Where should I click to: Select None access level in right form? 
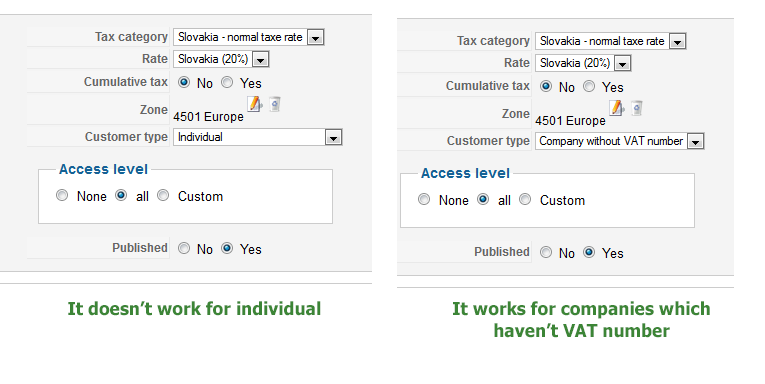[424, 200]
